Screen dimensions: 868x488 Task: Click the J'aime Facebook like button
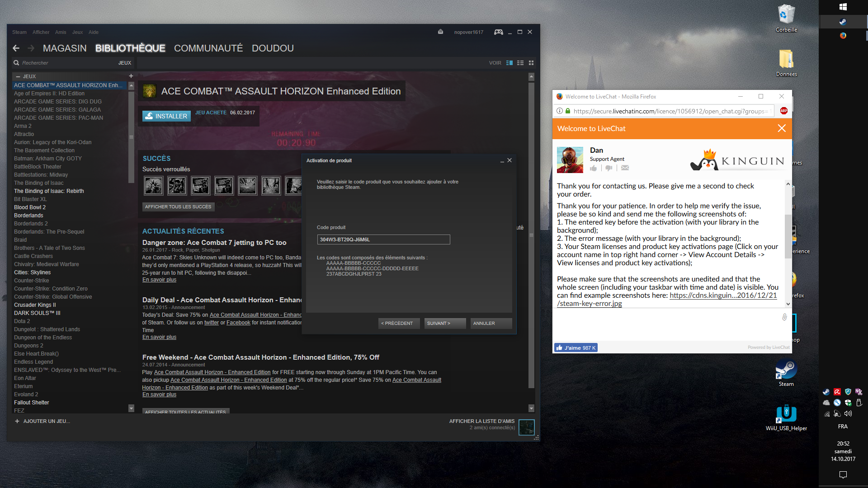(576, 347)
